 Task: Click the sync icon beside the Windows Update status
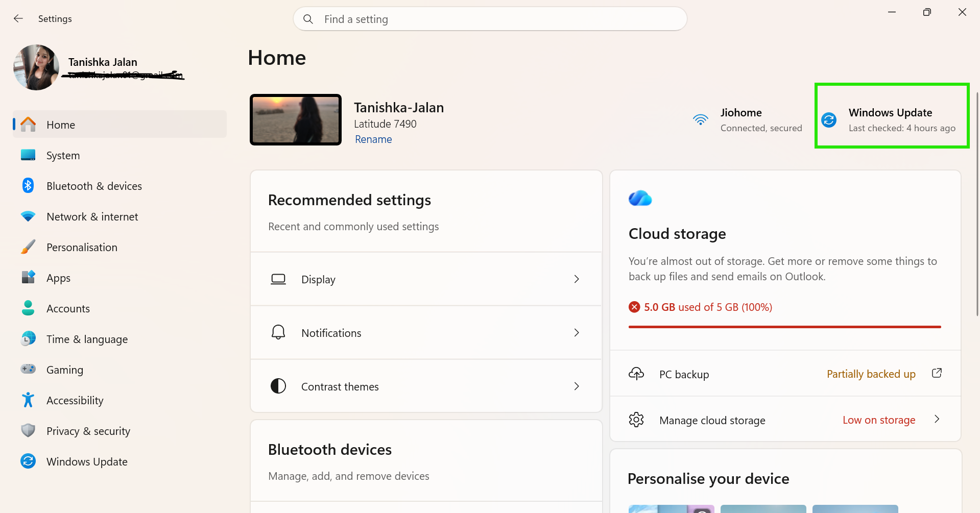point(829,120)
